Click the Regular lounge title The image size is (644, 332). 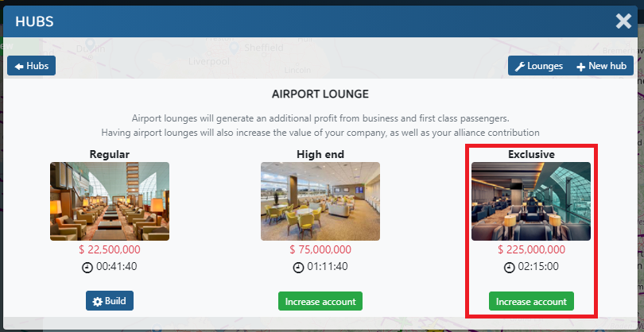pyautogui.click(x=110, y=154)
